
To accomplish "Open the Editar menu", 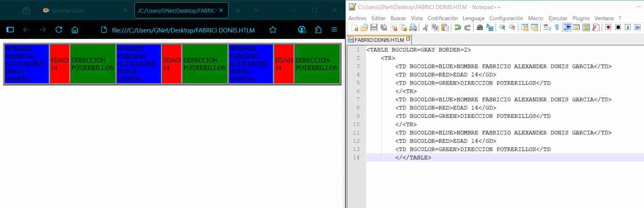I will click(378, 18).
